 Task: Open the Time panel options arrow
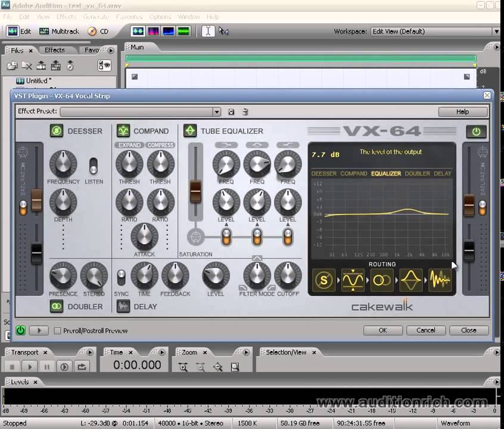click(x=162, y=352)
